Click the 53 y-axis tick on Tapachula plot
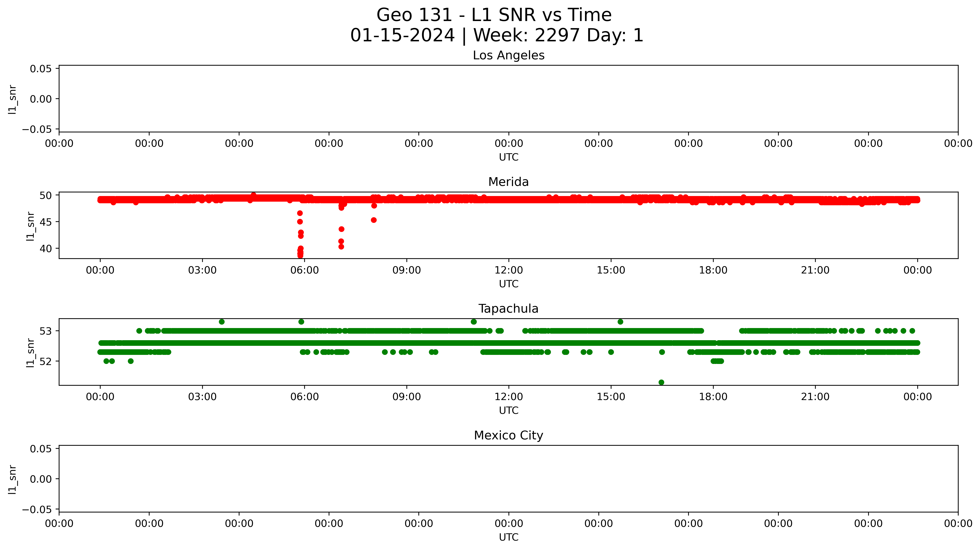The width and height of the screenshot is (980, 550). [46, 331]
